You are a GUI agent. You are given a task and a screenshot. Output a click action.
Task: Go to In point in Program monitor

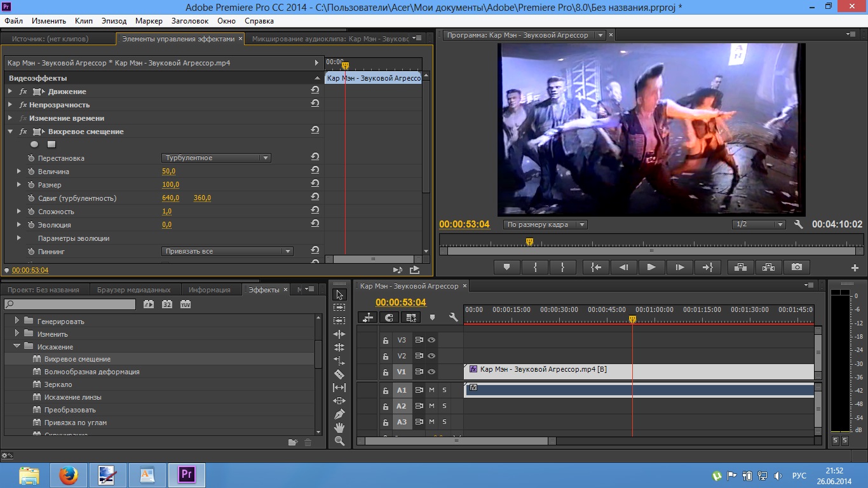point(596,268)
